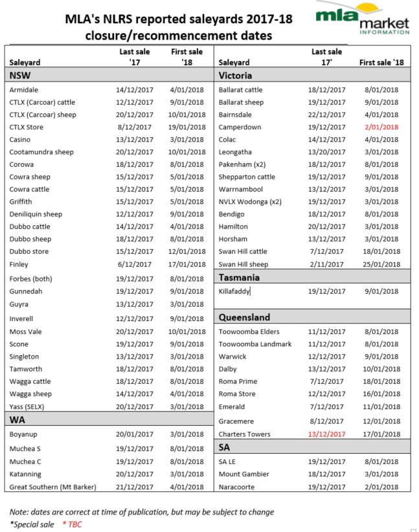The image size is (419, 532).
Task: Place cursor in the Killafaddy cell
Action: 234,291
